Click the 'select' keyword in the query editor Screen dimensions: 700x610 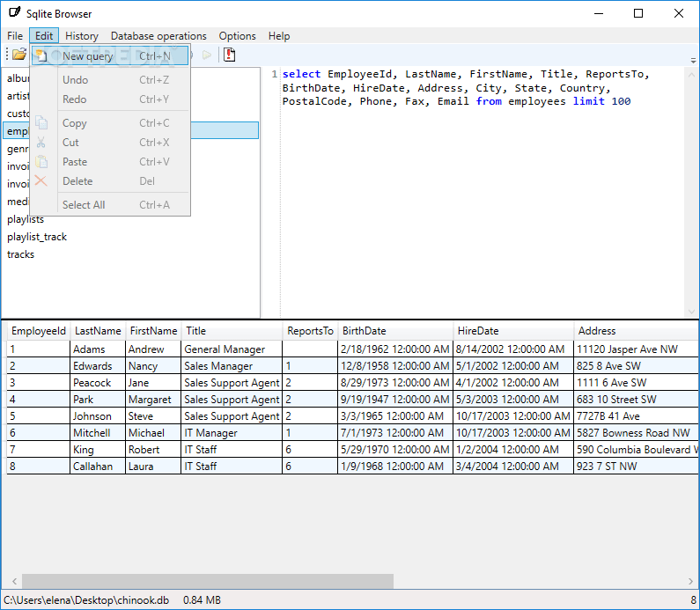pos(301,74)
